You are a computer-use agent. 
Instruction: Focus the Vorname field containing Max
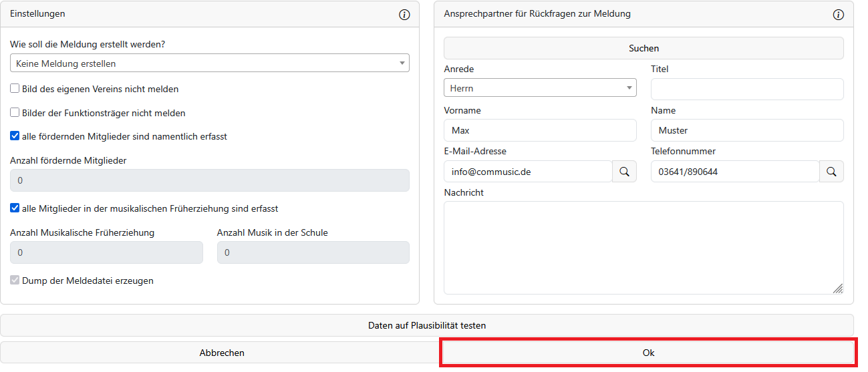(x=539, y=130)
